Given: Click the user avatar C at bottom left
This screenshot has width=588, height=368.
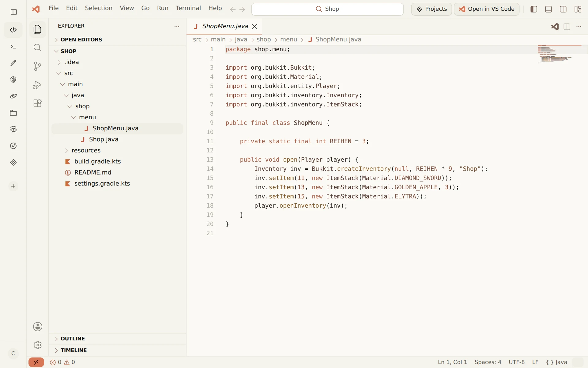Looking at the screenshot, I should coord(13,353).
